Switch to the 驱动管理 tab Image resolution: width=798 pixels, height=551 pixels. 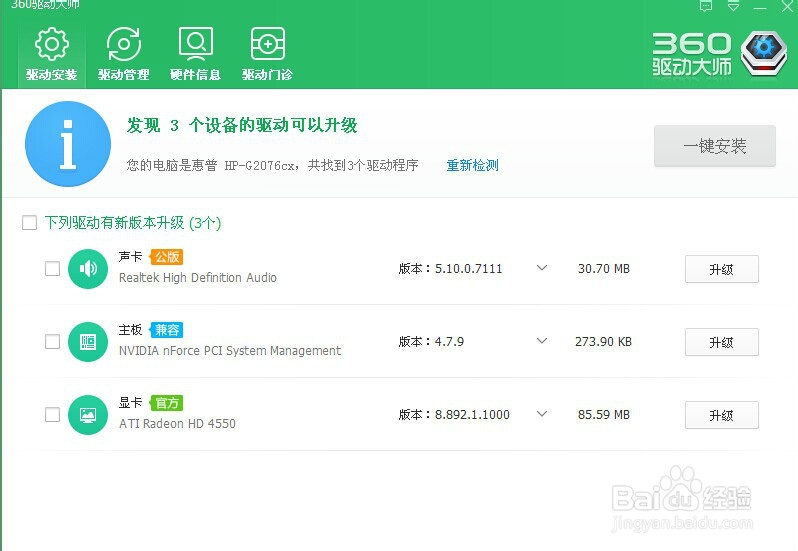pos(124,54)
